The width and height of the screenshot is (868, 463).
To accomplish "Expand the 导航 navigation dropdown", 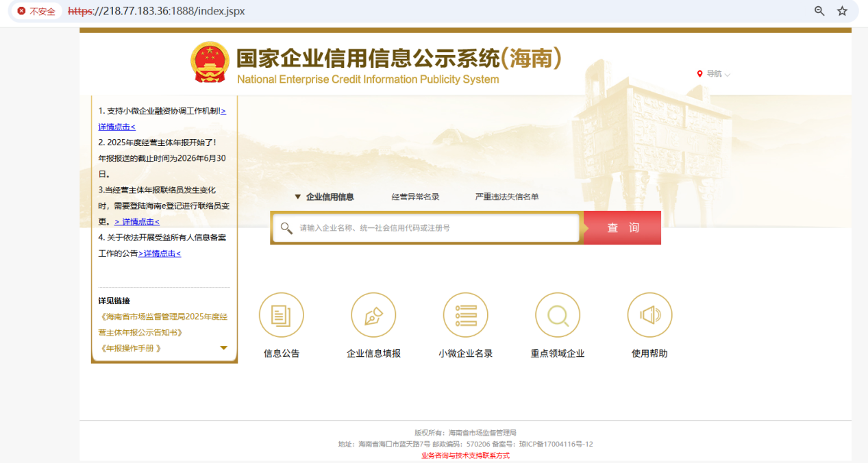I will (714, 74).
